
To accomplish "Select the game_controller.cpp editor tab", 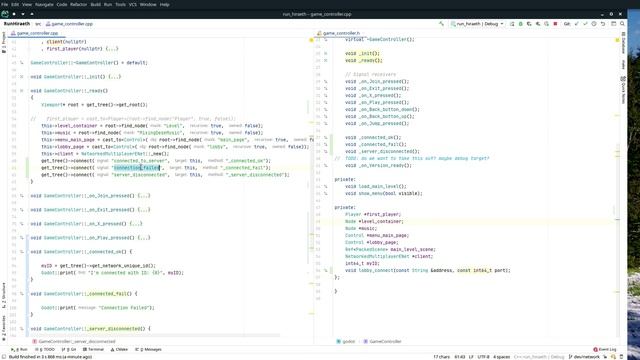I will coord(35,33).
